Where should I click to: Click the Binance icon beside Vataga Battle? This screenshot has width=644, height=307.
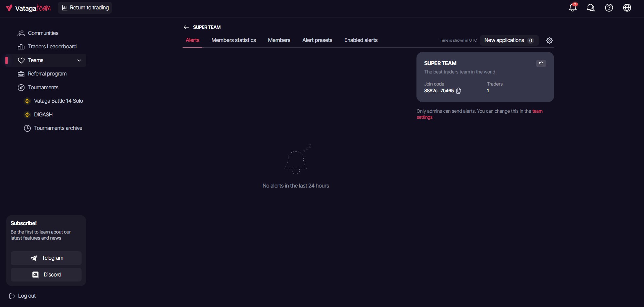tap(27, 101)
